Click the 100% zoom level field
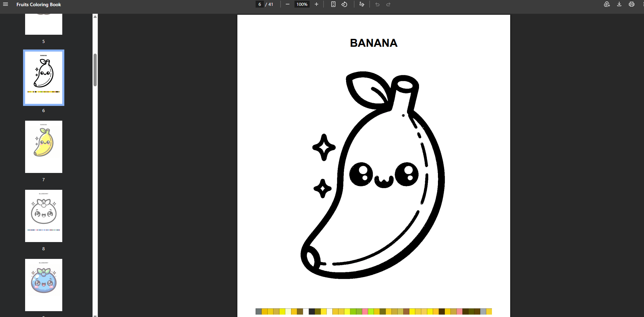The height and width of the screenshot is (317, 644). [302, 4]
